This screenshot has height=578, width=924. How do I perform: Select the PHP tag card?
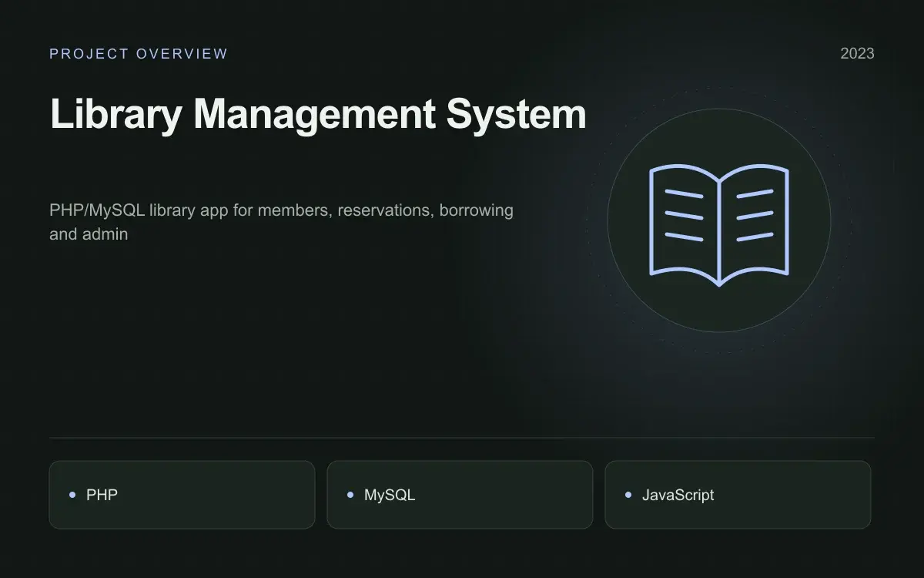tap(182, 495)
